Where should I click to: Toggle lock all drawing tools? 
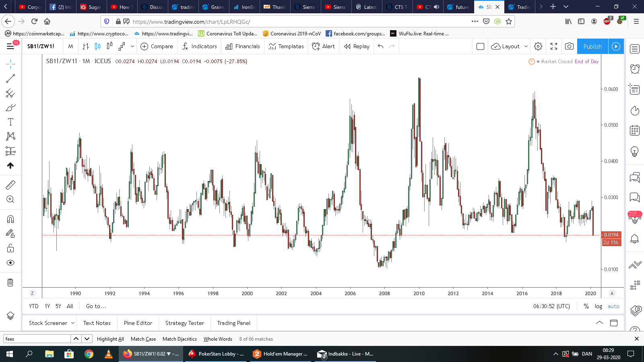10,248
